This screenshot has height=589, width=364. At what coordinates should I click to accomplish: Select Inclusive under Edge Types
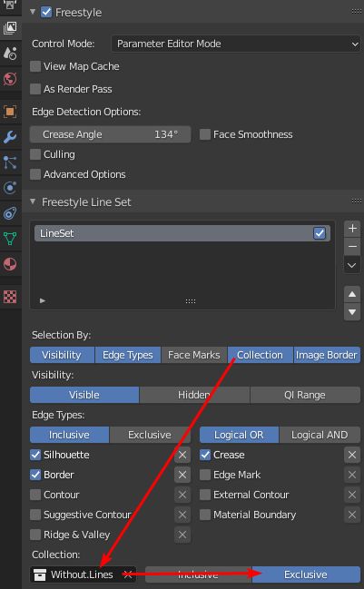tap(70, 435)
